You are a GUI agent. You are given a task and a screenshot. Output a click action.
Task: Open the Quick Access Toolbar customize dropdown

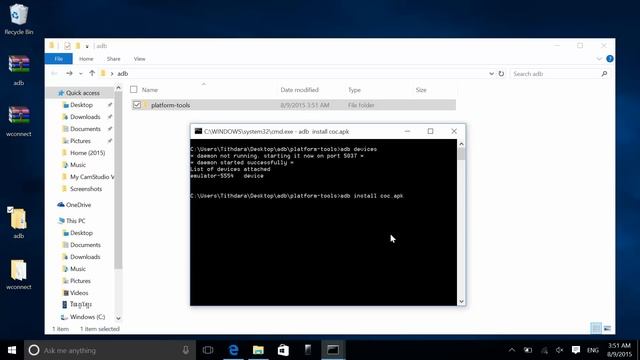tap(87, 46)
